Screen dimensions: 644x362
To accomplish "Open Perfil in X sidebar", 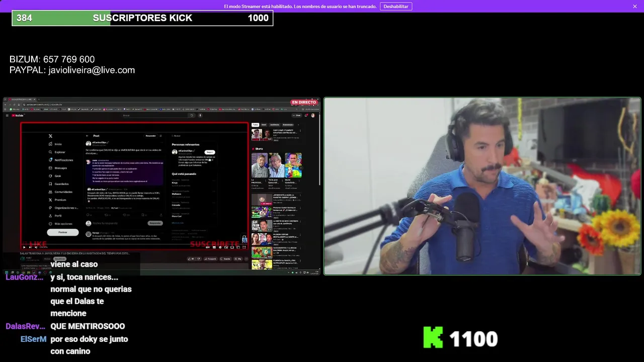I will pos(55,216).
